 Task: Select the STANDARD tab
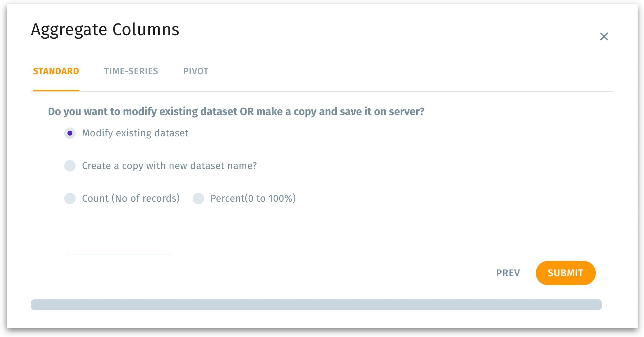pyautogui.click(x=56, y=71)
